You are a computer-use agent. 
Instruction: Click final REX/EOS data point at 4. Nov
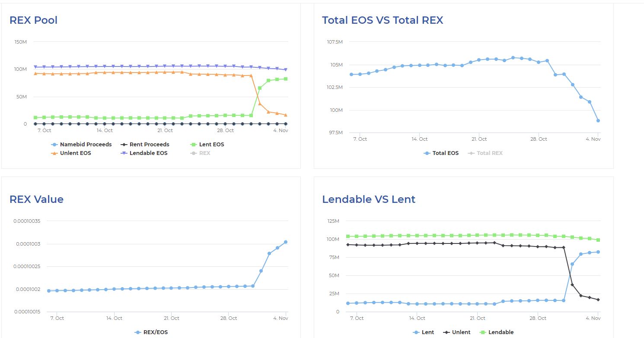point(286,242)
